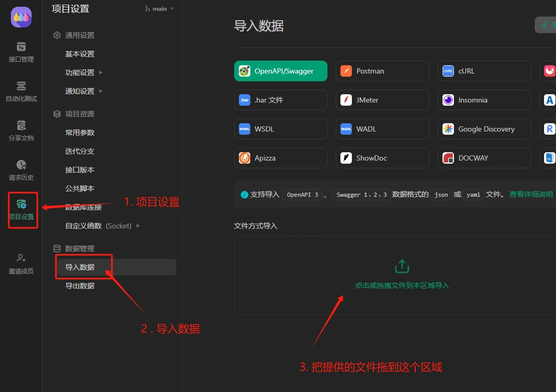Select Insomnia import option
The width and height of the screenshot is (556, 392).
click(483, 99)
